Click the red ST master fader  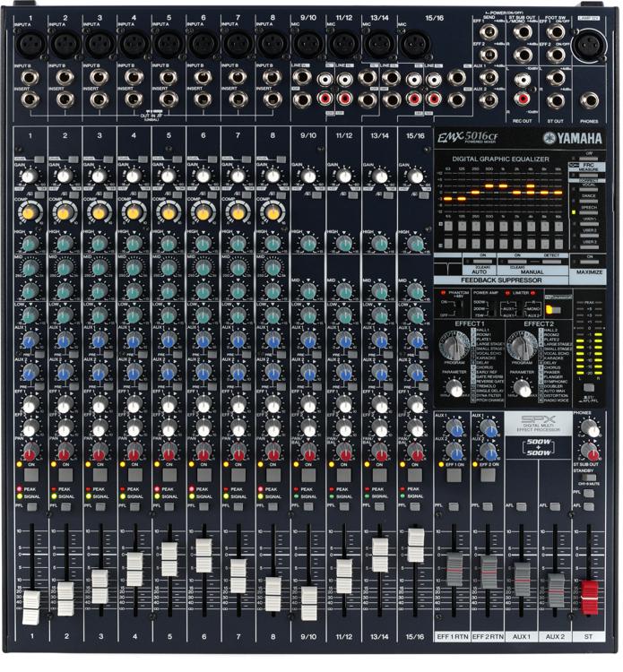point(589,591)
